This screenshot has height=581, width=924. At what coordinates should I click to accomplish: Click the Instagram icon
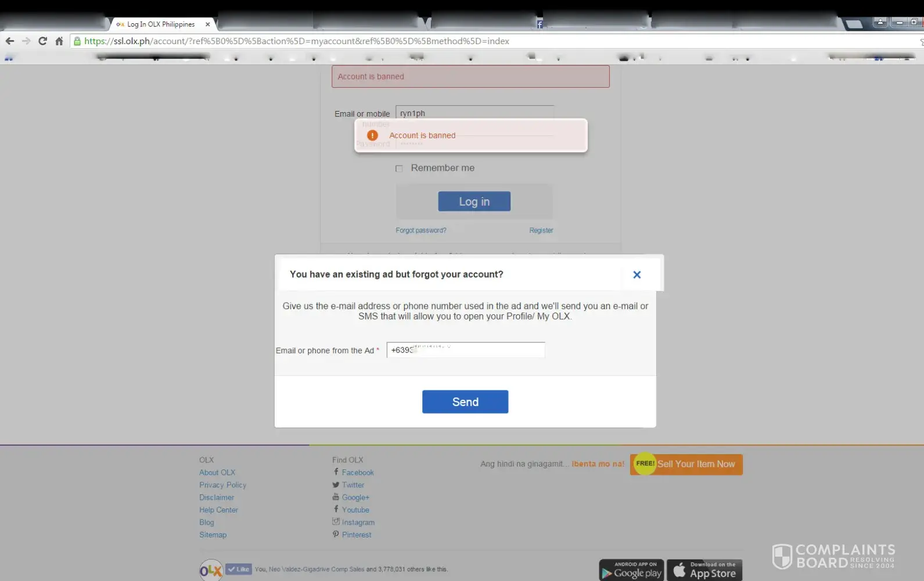click(x=336, y=522)
